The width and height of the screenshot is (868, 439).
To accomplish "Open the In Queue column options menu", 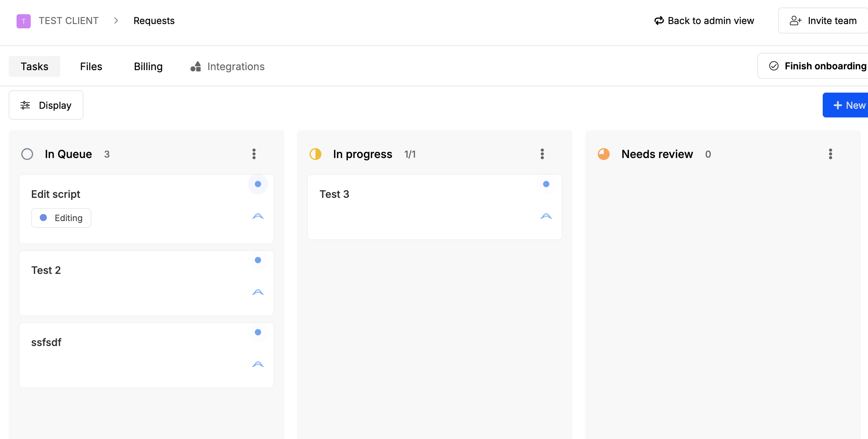I will point(254,154).
